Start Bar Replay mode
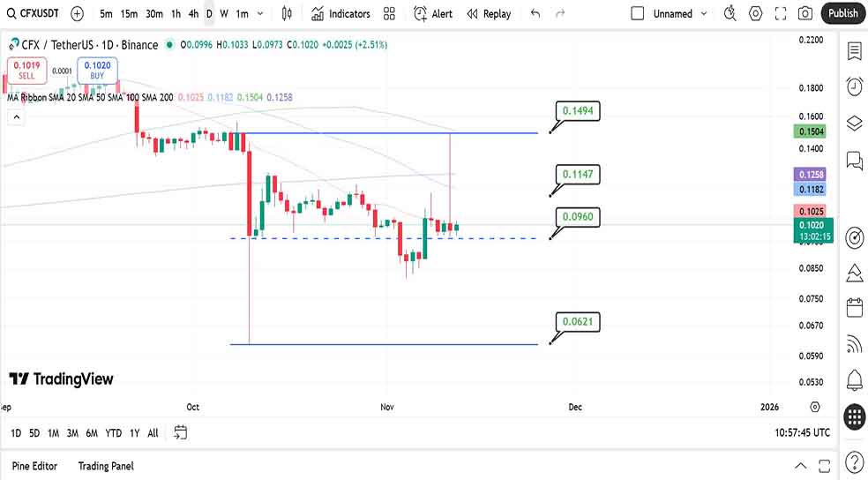The width and height of the screenshot is (868, 480). click(x=489, y=13)
